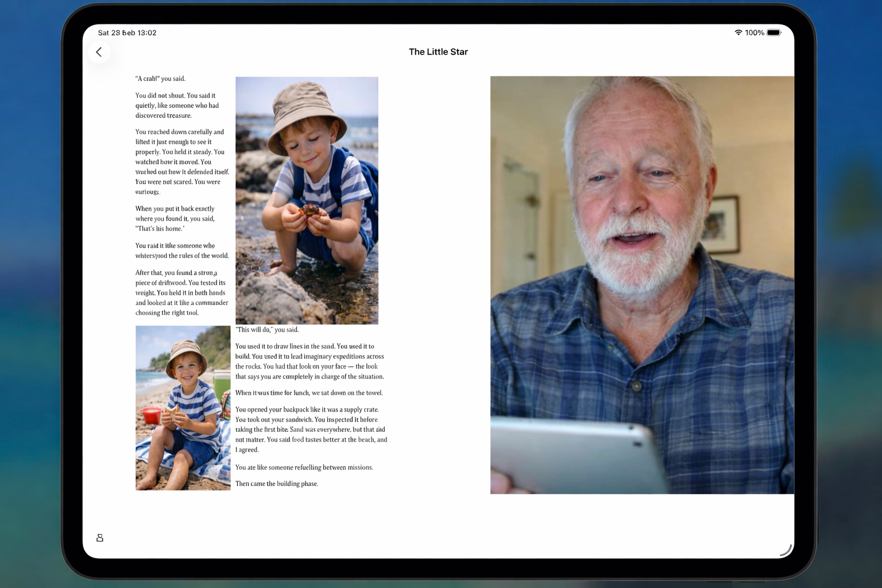
Task: Click the line about refuelling between missions
Action: pos(304,467)
